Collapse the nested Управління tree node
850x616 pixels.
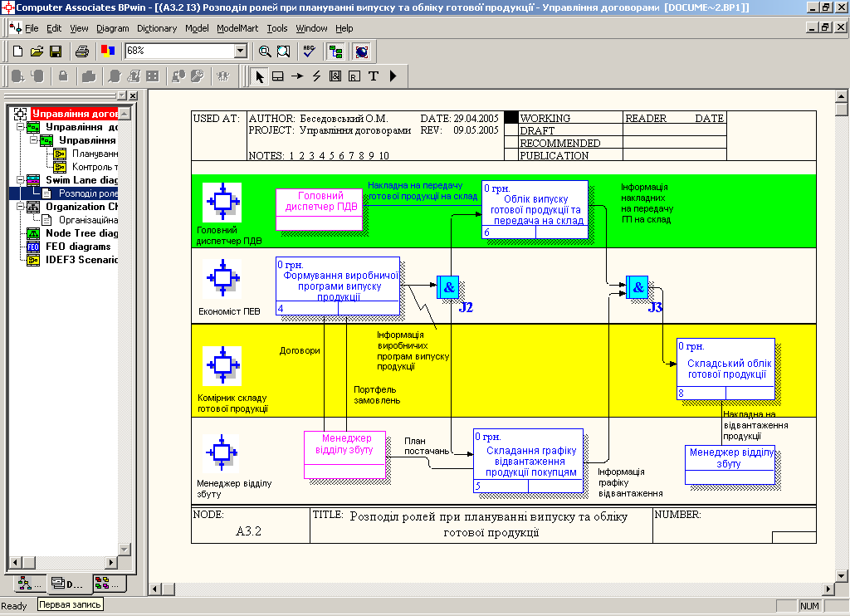click(33, 140)
